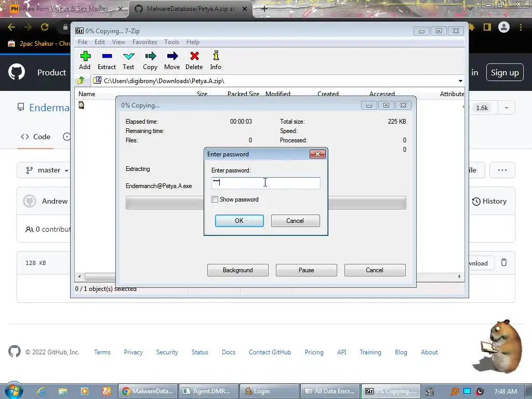This screenshot has width=532, height=399.
Task: Close the Enter password dialog
Action: [x=317, y=154]
